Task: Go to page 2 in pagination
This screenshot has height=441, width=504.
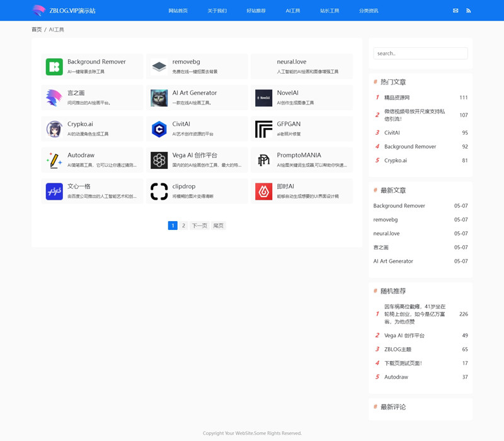Action: click(183, 226)
